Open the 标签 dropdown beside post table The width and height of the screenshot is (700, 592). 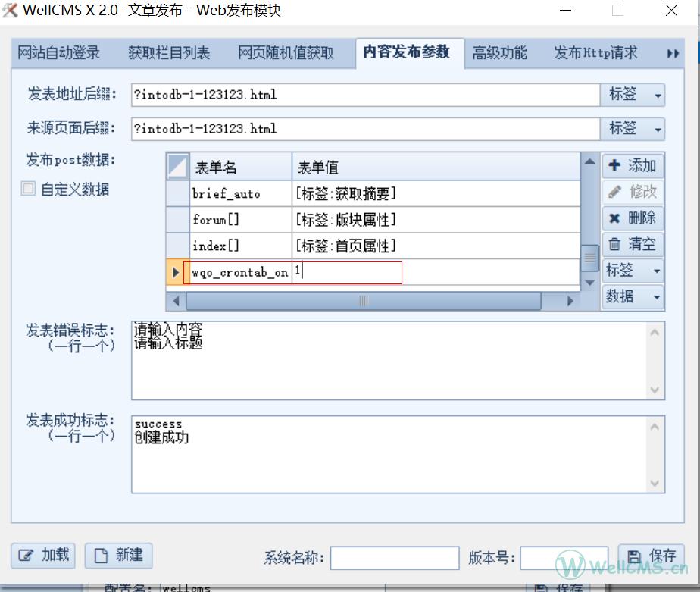633,271
